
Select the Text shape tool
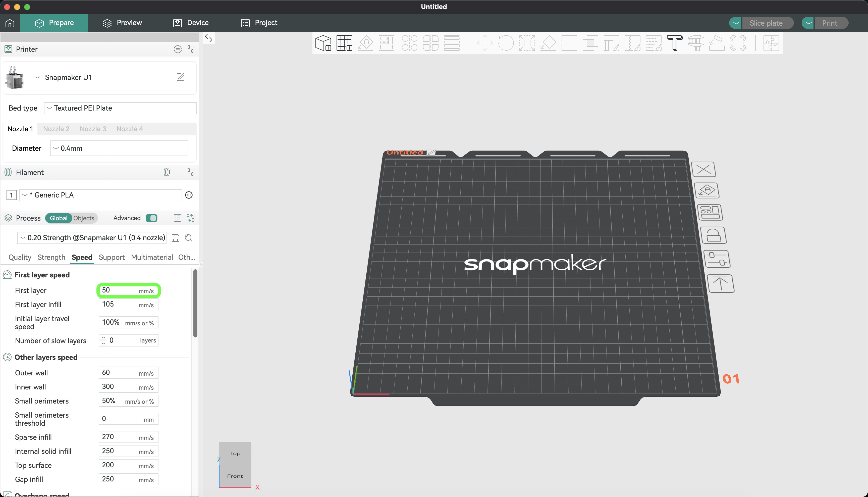pyautogui.click(x=675, y=43)
